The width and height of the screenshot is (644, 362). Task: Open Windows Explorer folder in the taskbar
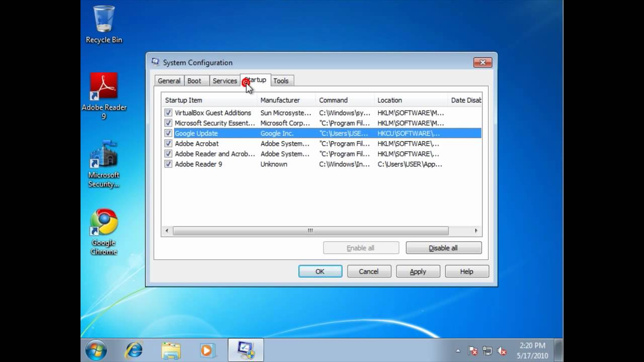click(x=171, y=350)
